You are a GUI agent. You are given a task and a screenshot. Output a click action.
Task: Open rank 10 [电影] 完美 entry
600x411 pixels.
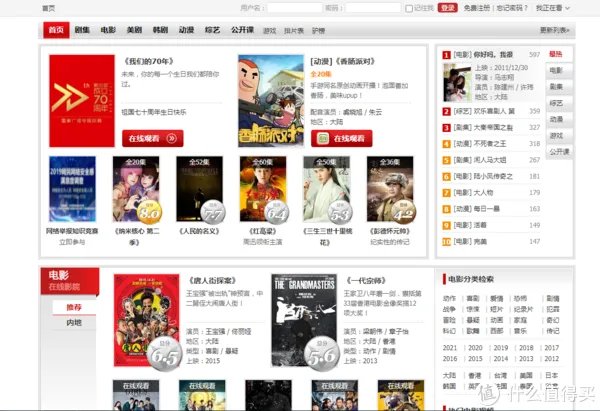pos(470,241)
